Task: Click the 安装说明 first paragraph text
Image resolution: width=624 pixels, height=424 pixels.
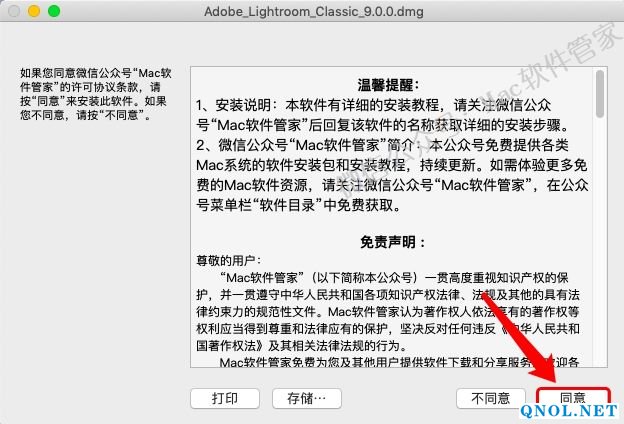Action: [x=383, y=115]
